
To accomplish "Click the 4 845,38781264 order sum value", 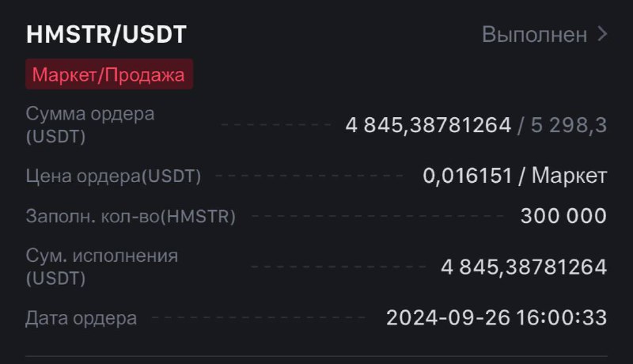I will [428, 125].
